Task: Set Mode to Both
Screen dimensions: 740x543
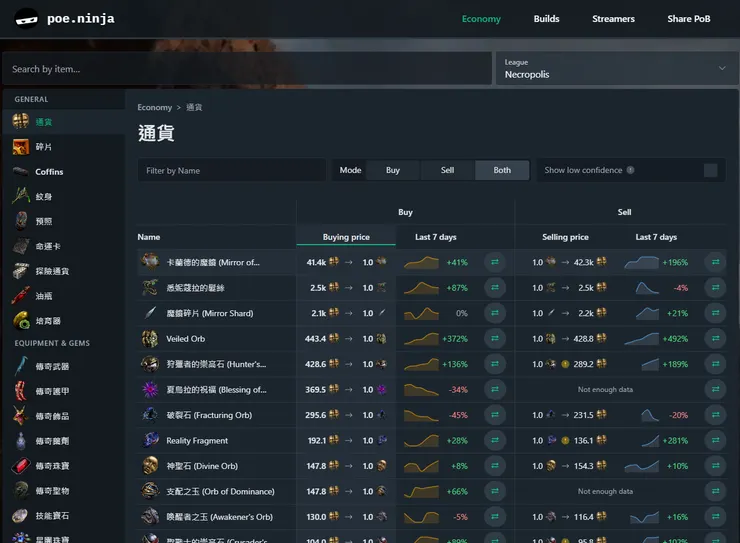Action: click(502, 170)
